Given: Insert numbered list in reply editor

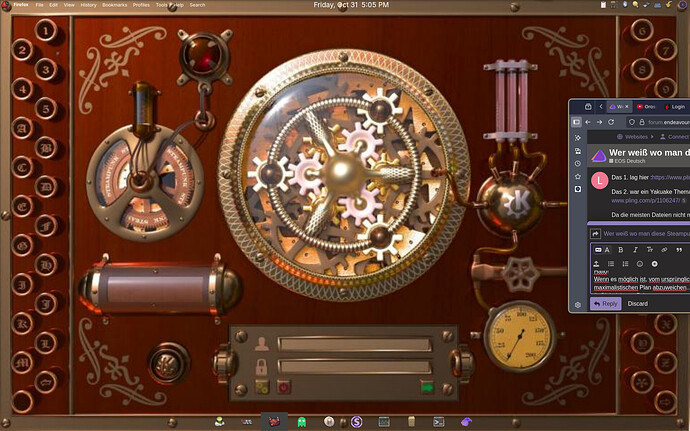Looking at the screenshot, I should 625,264.
